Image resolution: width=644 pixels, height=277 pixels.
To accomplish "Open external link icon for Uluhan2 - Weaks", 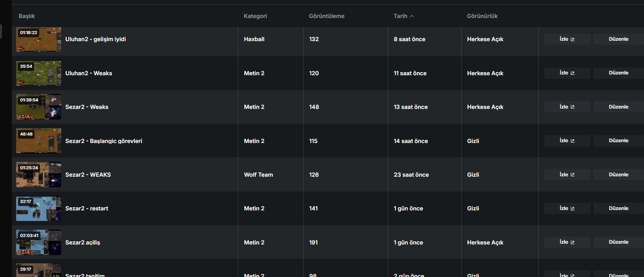I will (x=573, y=73).
